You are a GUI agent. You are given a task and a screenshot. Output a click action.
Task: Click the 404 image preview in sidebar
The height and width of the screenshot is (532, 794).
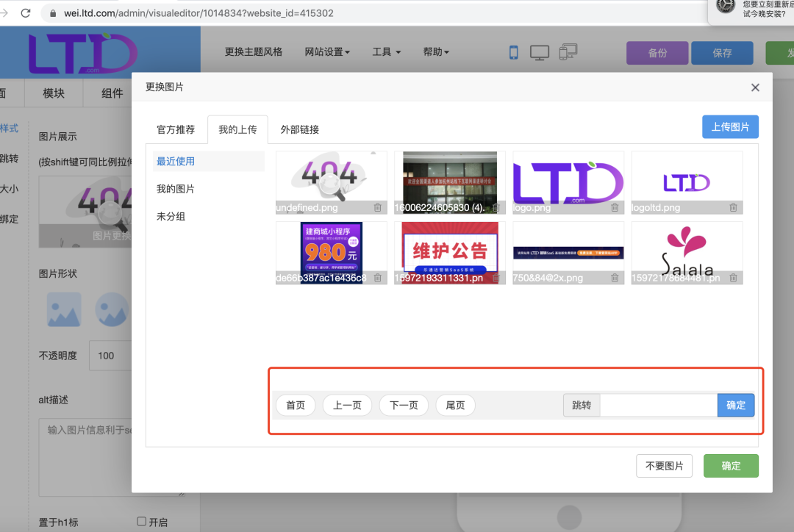coord(85,212)
